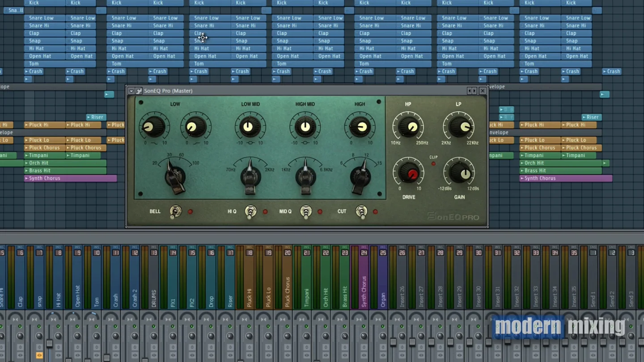
Task: Toggle the CUT switch
Action: 361,211
